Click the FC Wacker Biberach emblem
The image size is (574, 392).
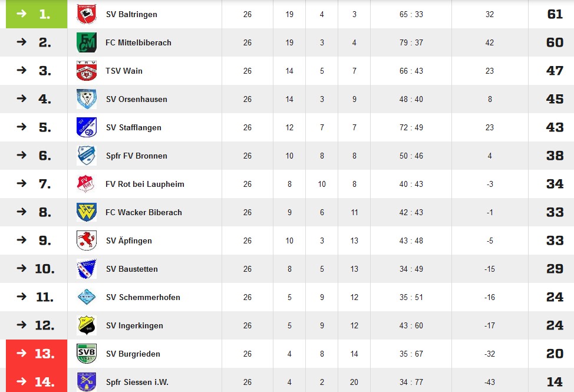coord(87,212)
